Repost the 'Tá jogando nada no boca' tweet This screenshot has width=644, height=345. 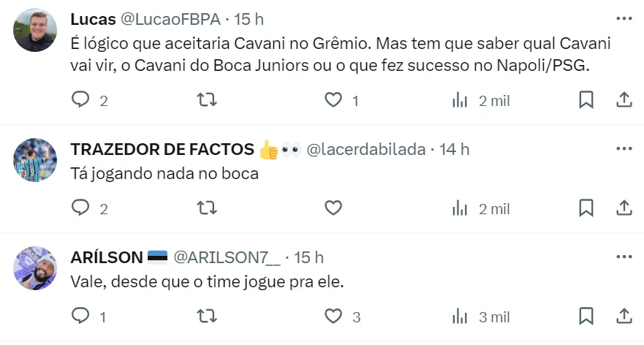208,208
